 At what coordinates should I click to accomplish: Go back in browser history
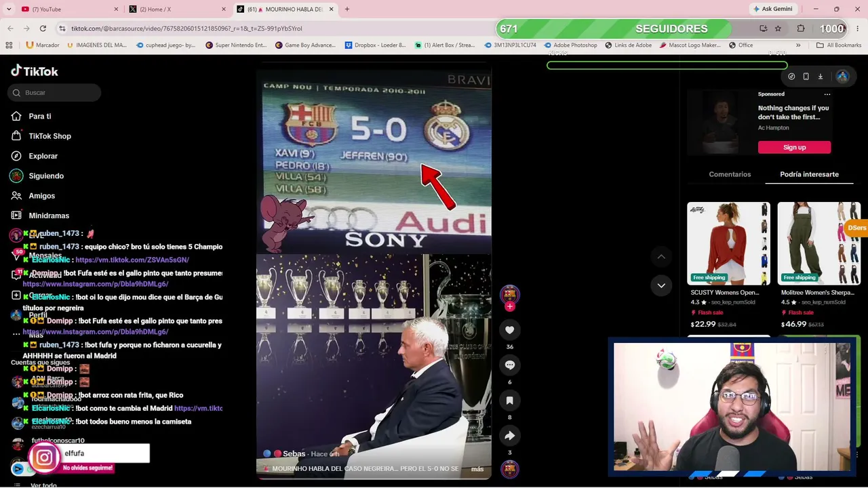pyautogui.click(x=10, y=28)
